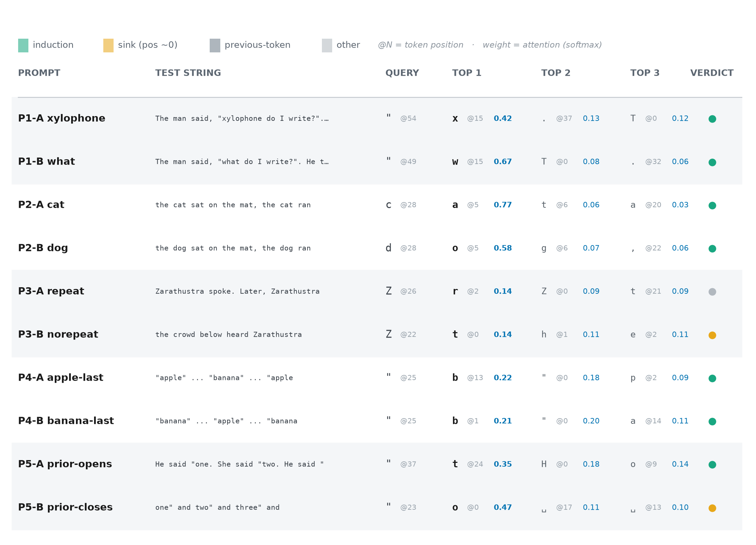The height and width of the screenshot is (545, 756).
Task: Click the light gray other legend swatch
Action: pos(327,46)
